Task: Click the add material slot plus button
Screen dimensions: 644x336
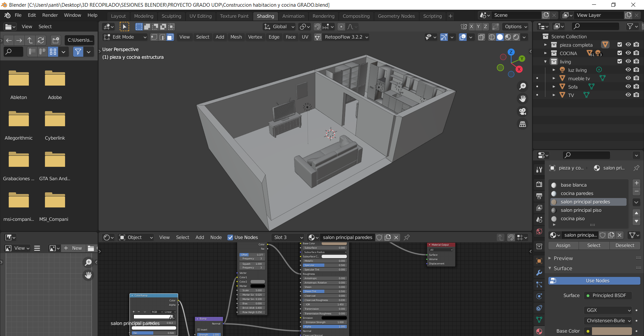Action: (636, 183)
